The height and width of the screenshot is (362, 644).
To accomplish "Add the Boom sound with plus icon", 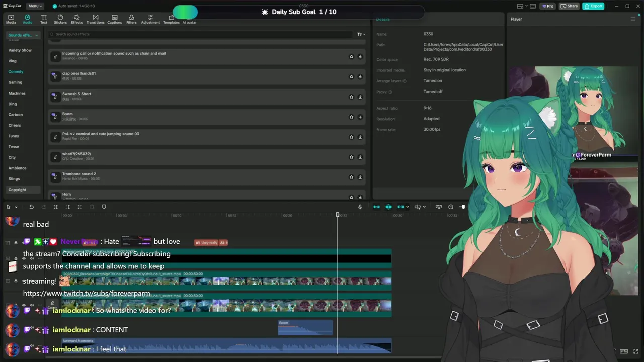I will (x=360, y=117).
